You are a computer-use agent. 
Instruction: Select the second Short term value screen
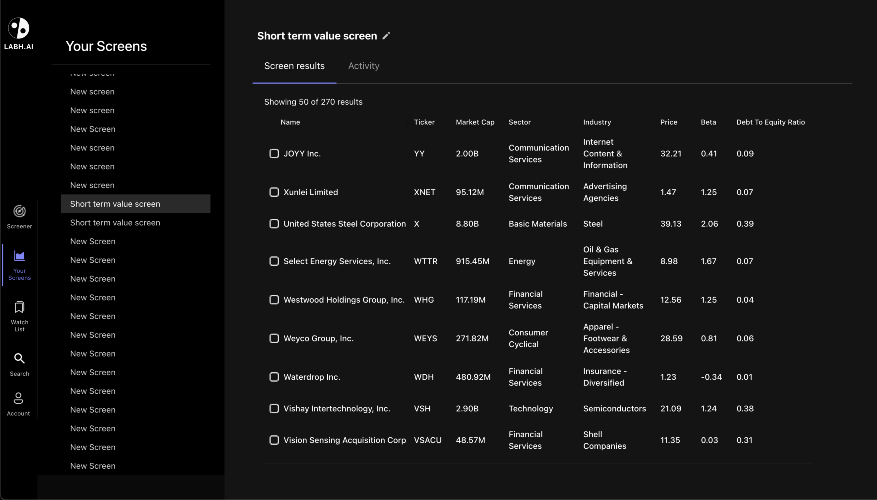point(115,223)
